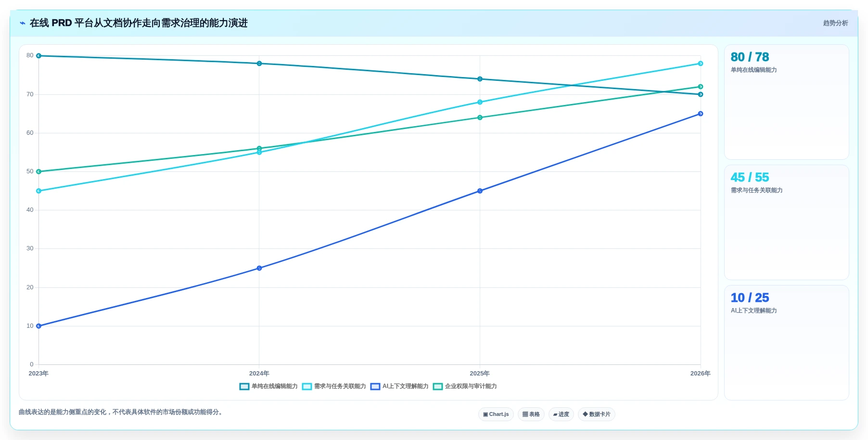The width and height of the screenshot is (868, 440).
Task: Click the y-axis label 80
Action: coord(30,55)
